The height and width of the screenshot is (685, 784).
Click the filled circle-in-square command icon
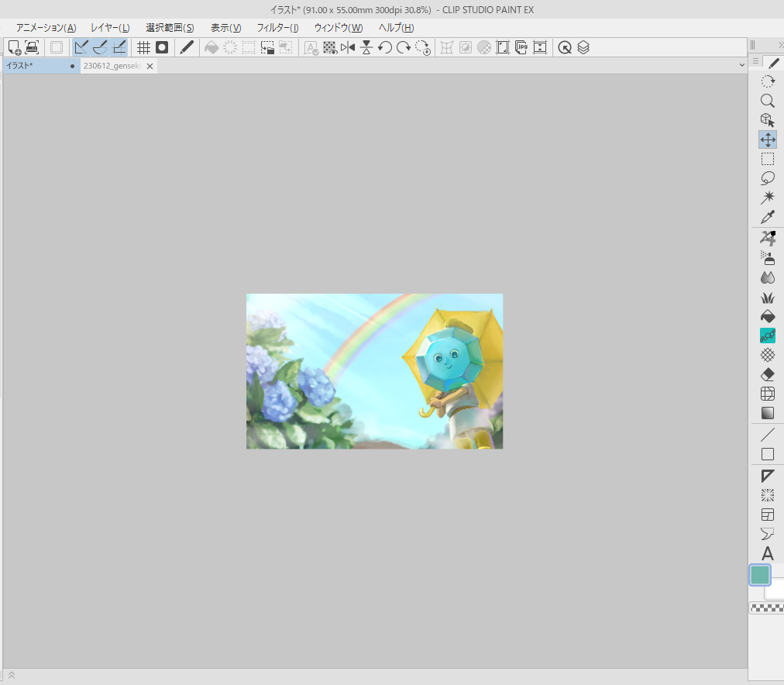pyautogui.click(x=162, y=47)
